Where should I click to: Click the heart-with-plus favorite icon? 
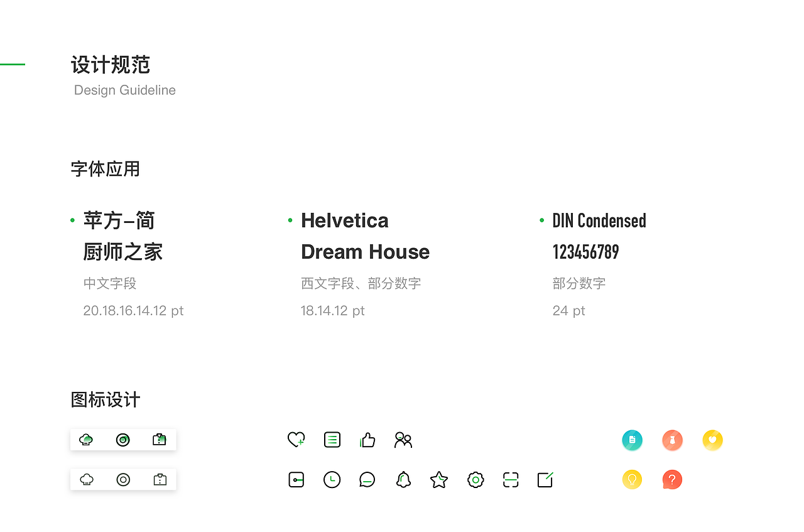296,440
